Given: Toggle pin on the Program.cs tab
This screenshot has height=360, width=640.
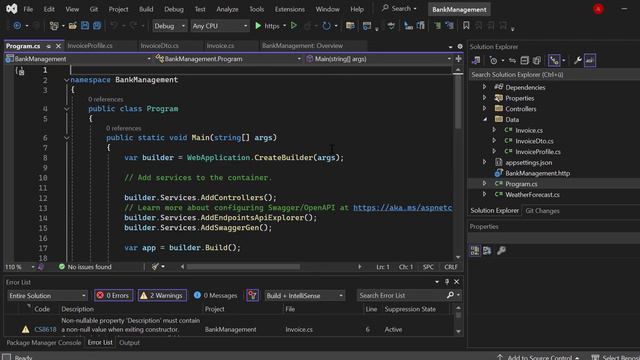Looking at the screenshot, I should pos(49,46).
